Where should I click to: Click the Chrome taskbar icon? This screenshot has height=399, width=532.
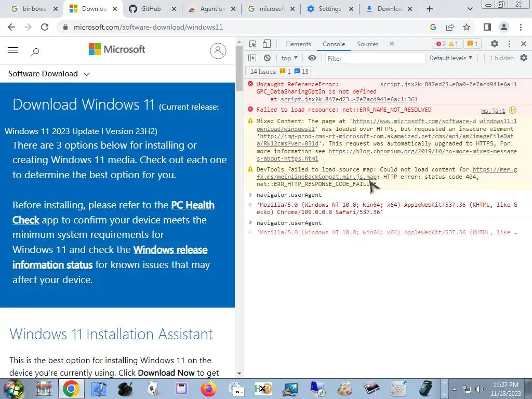point(71,389)
